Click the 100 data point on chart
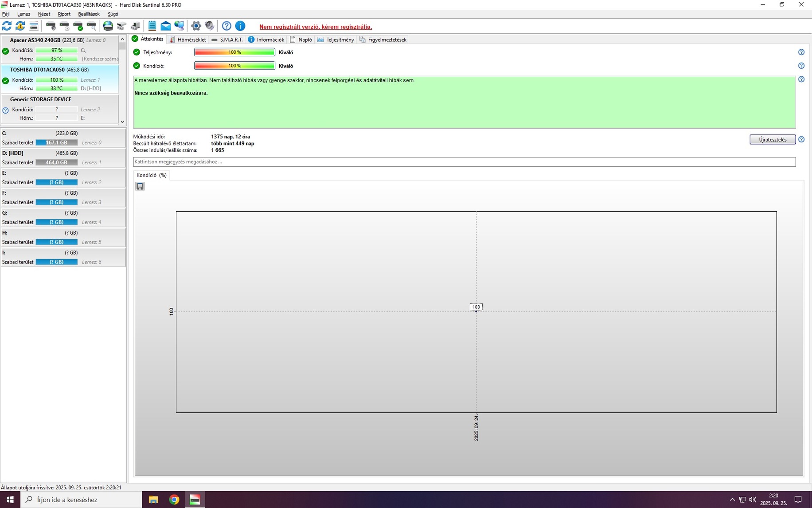Viewport: 812px width, 508px height. click(476, 311)
